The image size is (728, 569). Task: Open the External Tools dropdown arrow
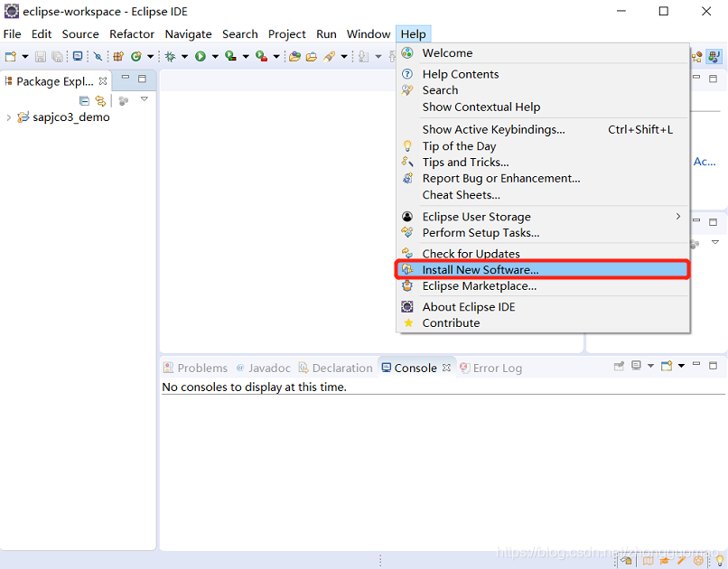pyautogui.click(x=276, y=57)
